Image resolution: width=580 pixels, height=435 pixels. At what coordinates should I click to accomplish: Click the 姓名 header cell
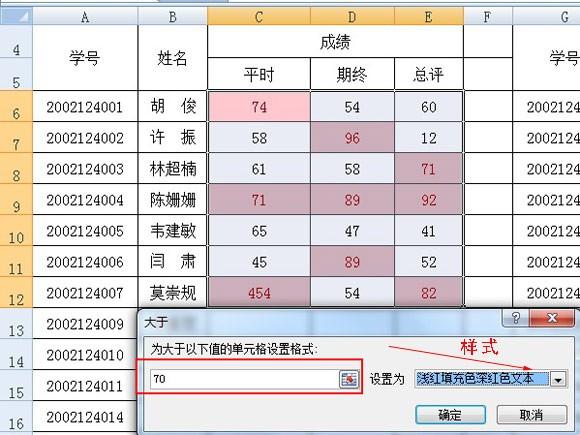pyautogui.click(x=173, y=58)
